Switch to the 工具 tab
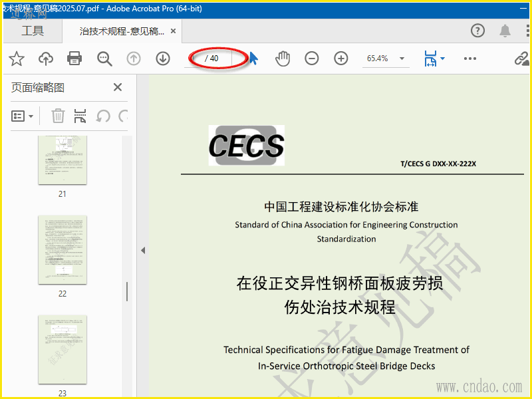This screenshot has width=532, height=399. (x=33, y=31)
